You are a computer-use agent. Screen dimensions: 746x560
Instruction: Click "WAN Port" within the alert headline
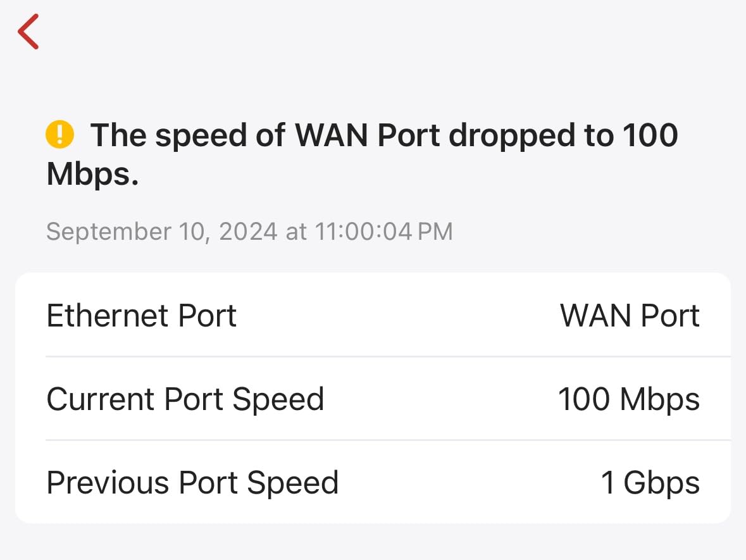[368, 135]
